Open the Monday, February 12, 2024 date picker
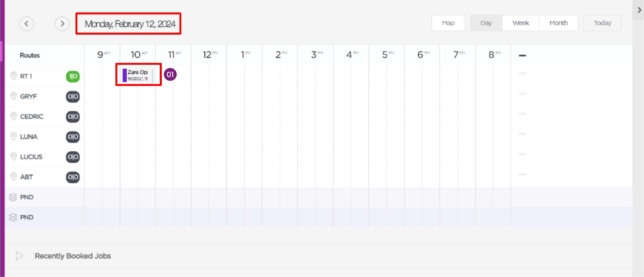This screenshot has width=644, height=277. pos(130,24)
